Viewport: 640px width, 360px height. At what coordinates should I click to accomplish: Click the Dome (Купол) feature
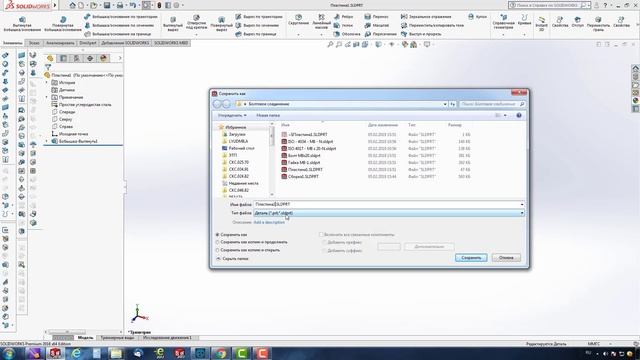[477, 17]
